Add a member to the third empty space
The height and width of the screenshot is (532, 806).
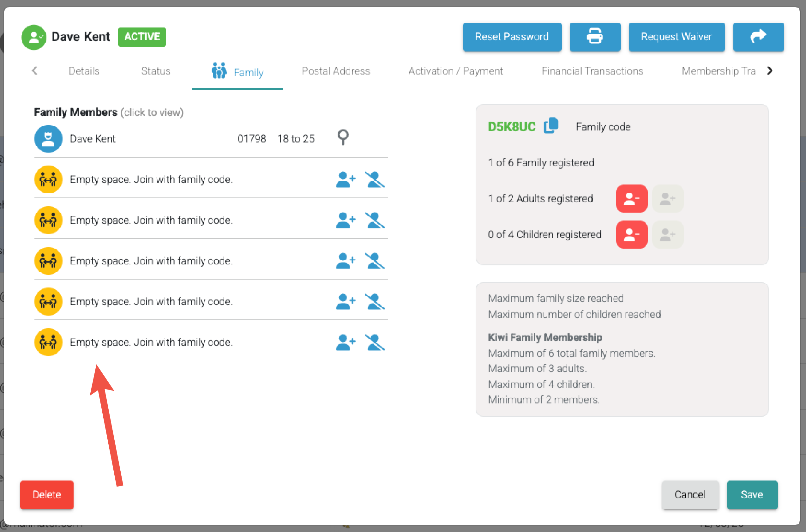pos(345,261)
